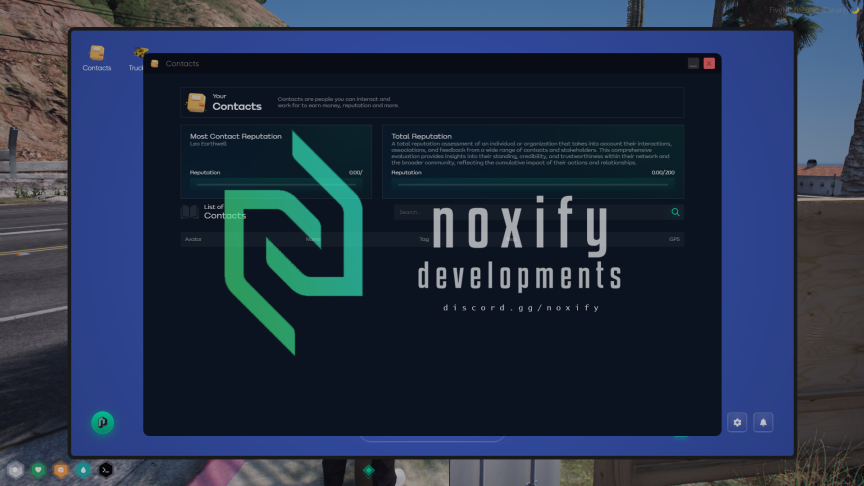Click the thirst water drop HUD icon
This screenshot has width=864, height=486.
tap(83, 470)
